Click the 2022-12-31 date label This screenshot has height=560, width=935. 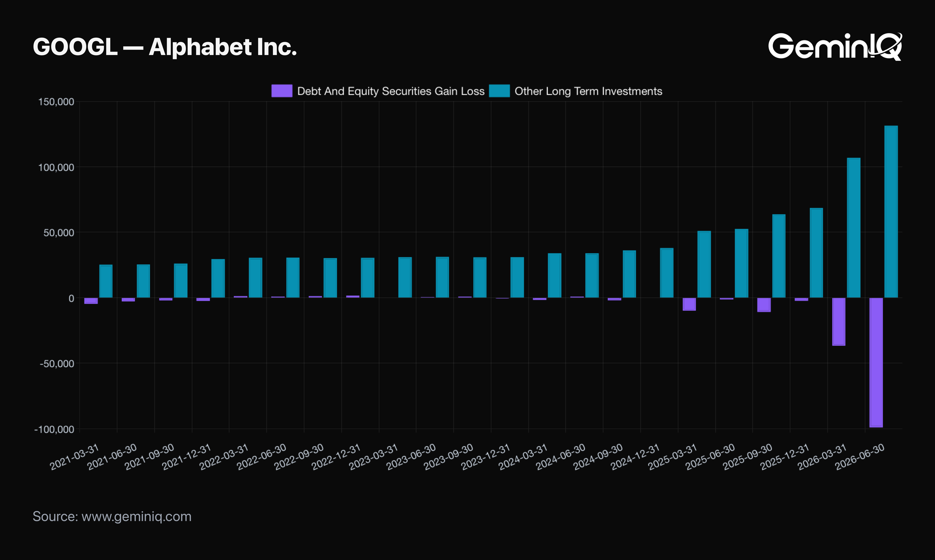pyautogui.click(x=336, y=457)
